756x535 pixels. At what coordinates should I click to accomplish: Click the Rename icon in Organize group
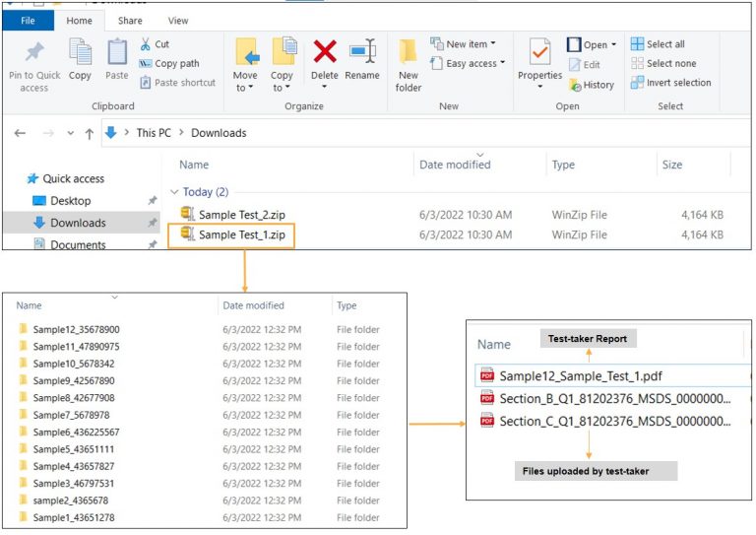[362, 53]
